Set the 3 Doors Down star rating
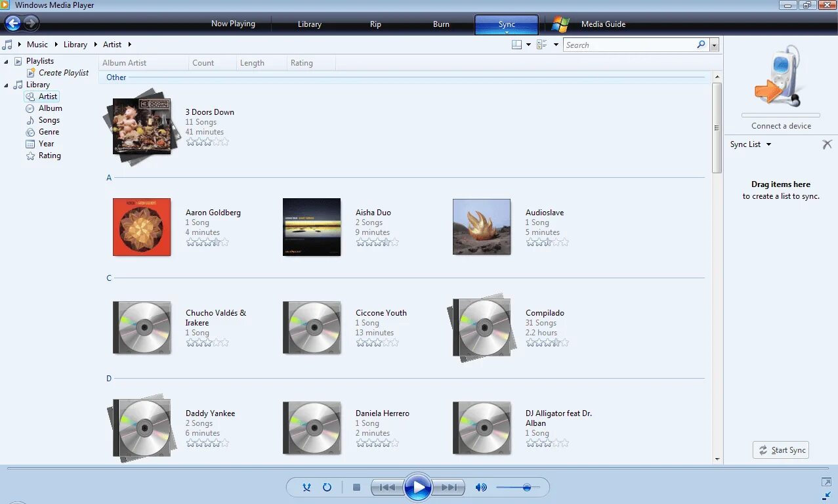Image resolution: width=838 pixels, height=504 pixels. coord(207,141)
